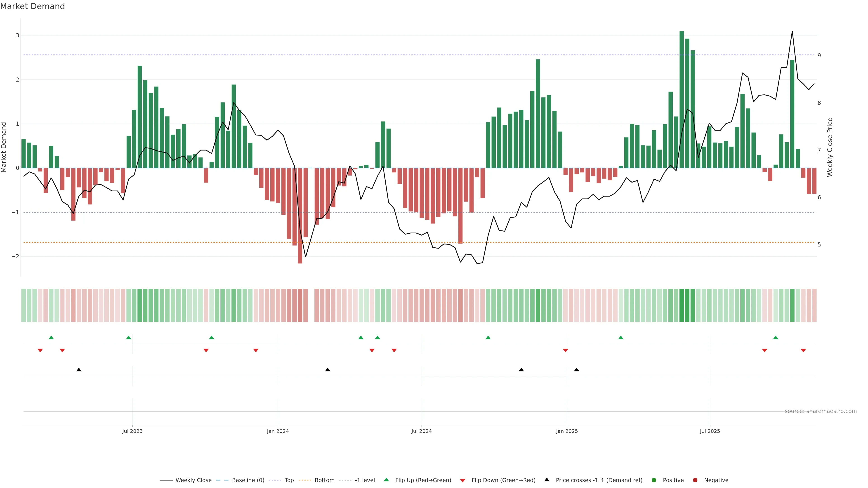The height and width of the screenshot is (488, 868).
Task: Click the leftmost black price-cross triangle marker
Action: pyautogui.click(x=79, y=370)
